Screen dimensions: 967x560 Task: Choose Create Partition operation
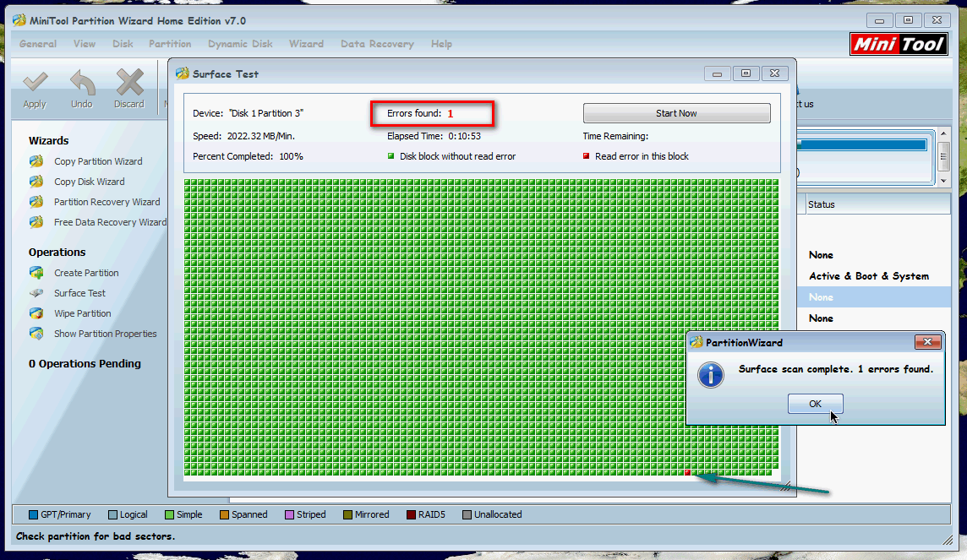pos(86,273)
